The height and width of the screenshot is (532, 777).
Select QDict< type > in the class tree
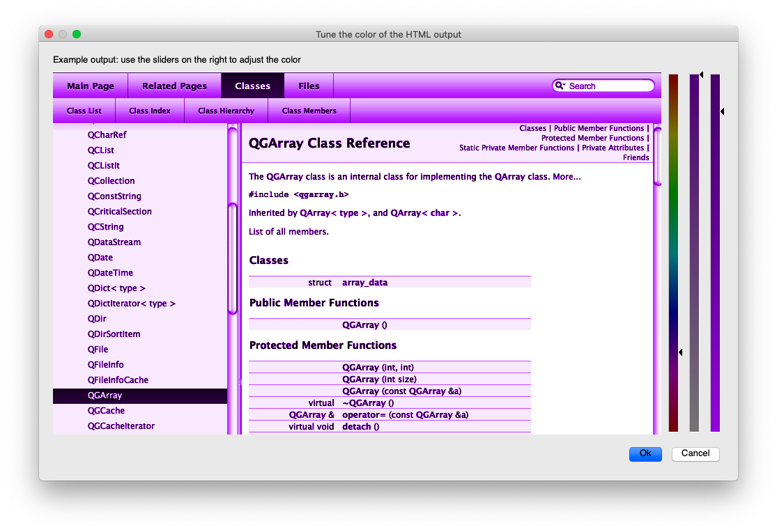(116, 288)
